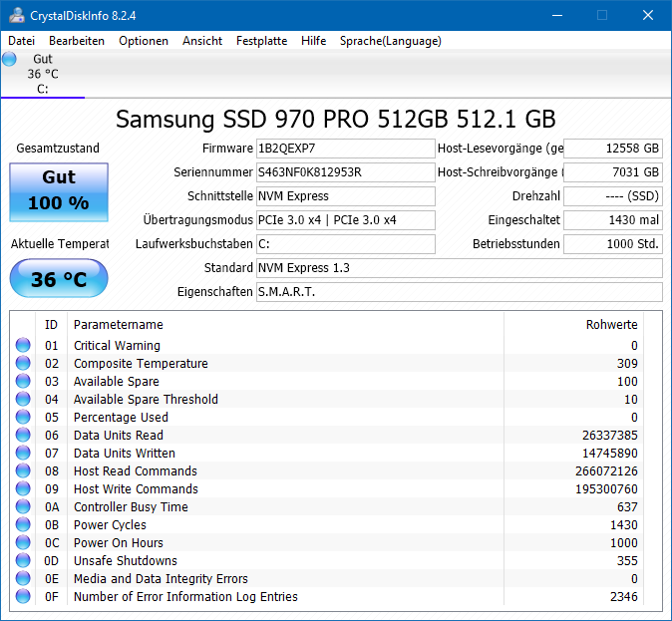Screen dimensions: 672x621
Task: Click status orb for Unsafe Shutdowns row
Action: pos(23,560)
